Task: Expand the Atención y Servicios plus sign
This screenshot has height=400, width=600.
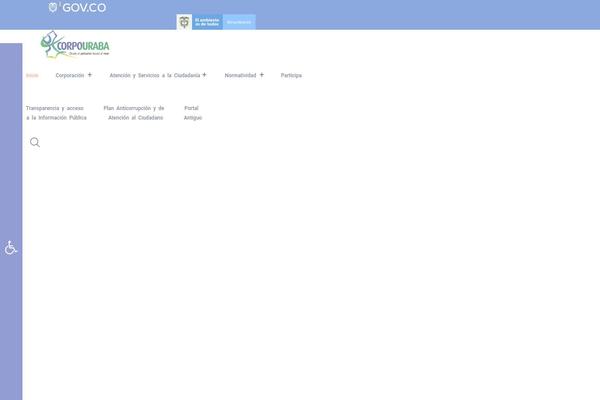Action: click(204, 75)
